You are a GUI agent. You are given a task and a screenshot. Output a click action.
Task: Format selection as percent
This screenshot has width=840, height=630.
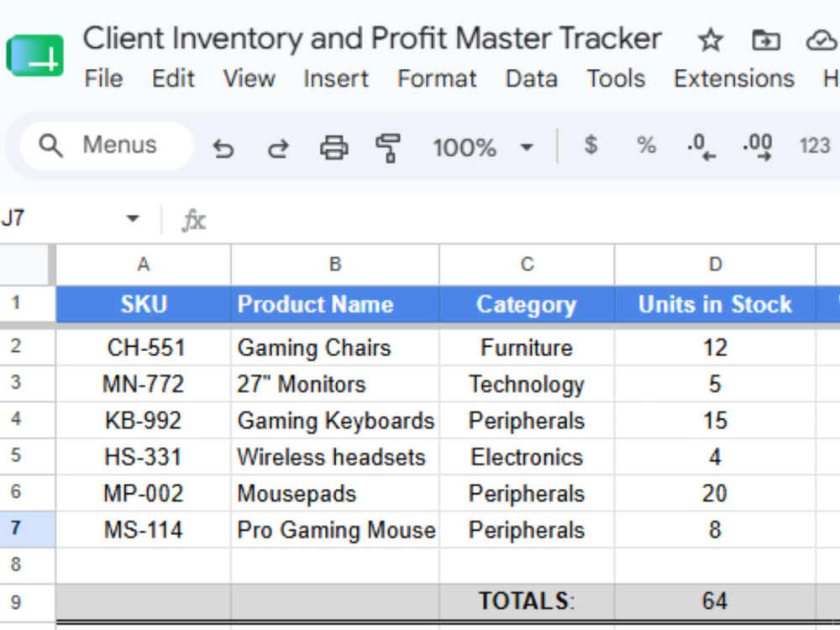[x=646, y=145]
